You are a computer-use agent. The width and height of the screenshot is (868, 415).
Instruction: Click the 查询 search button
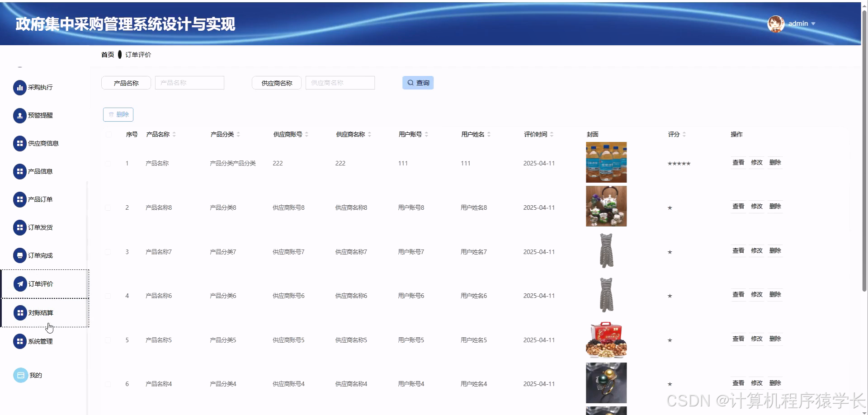click(x=417, y=83)
